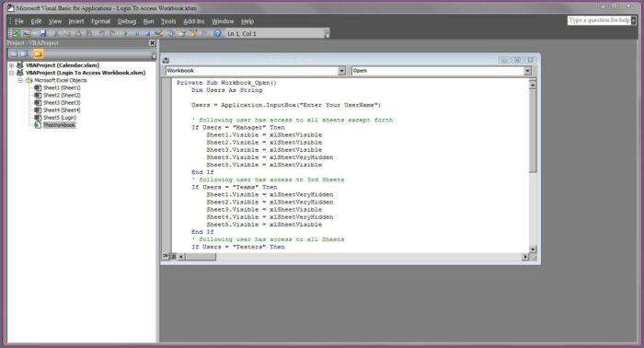Click the View Microsoft Excel toolbar icon
The width and height of the screenshot is (644, 348).
click(x=16, y=33)
